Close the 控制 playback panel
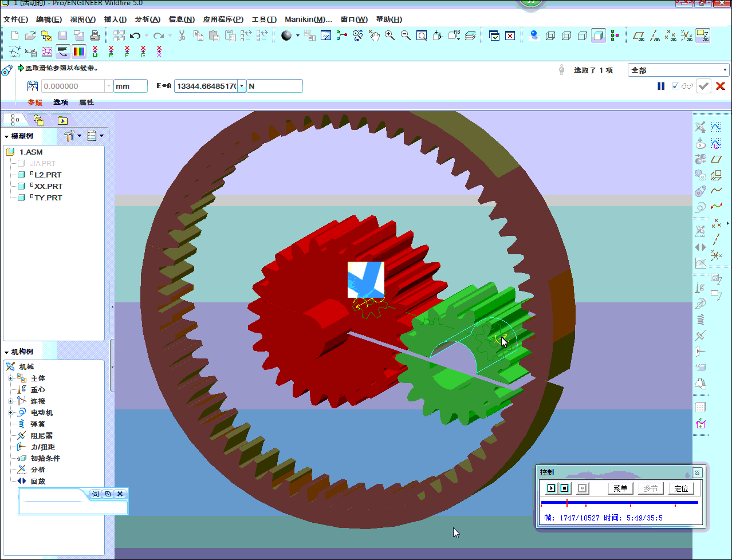Viewport: 732px width, 560px height. [697, 472]
